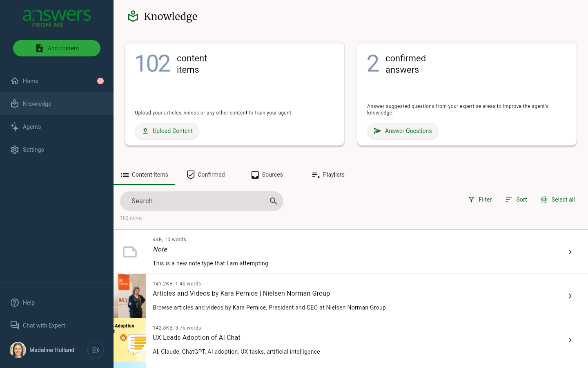Click the title 'UX Leads Adoption of AI Chat'
Image resolution: width=588 pixels, height=368 pixels.
pyautogui.click(x=196, y=337)
